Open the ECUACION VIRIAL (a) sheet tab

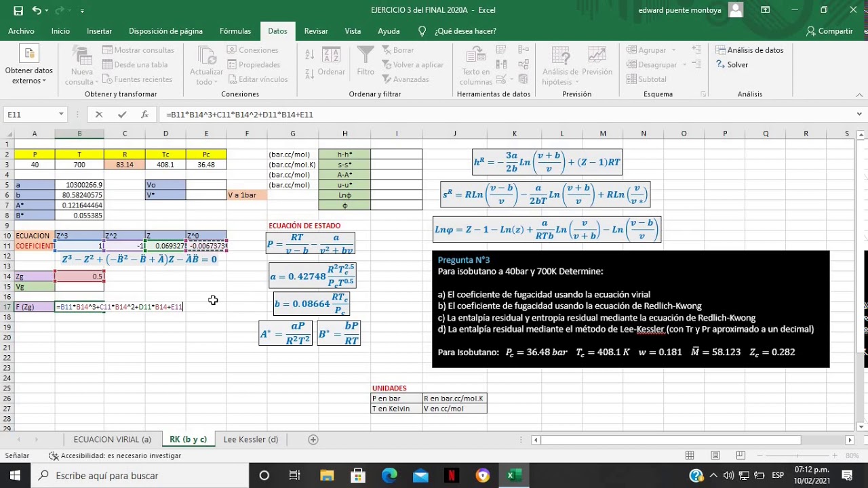click(x=113, y=439)
